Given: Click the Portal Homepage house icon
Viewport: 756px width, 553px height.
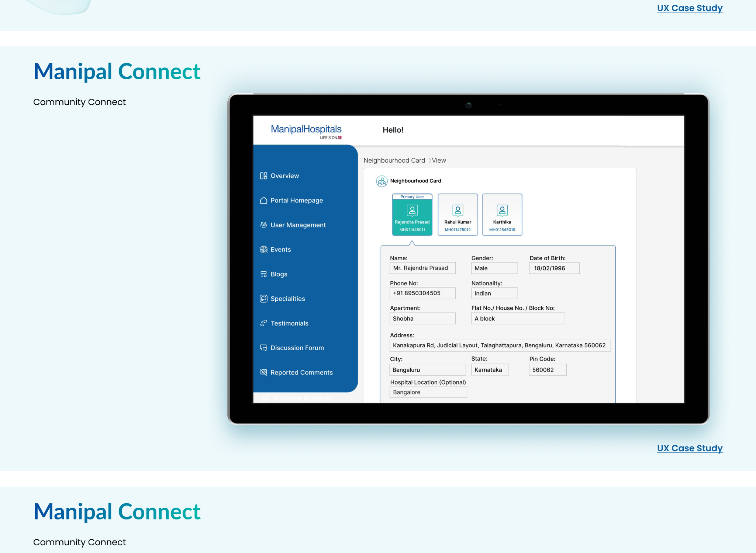Looking at the screenshot, I should pyautogui.click(x=263, y=200).
